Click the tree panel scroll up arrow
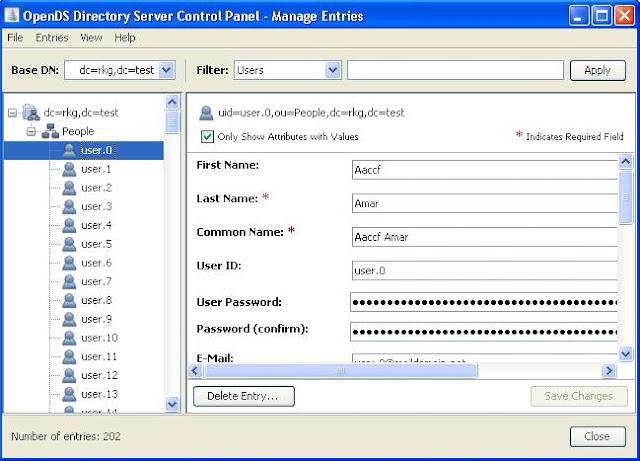The width and height of the screenshot is (640, 461). coord(172,102)
